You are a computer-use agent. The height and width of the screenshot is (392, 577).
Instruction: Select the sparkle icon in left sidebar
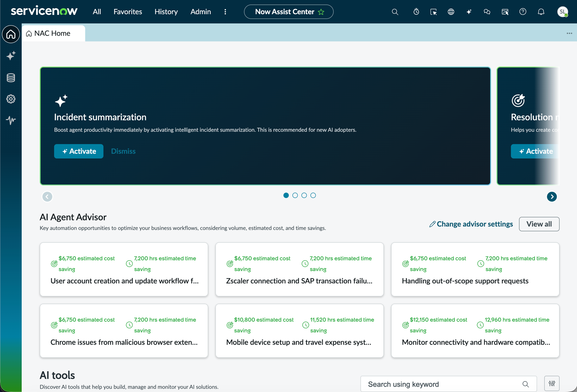pos(11,56)
